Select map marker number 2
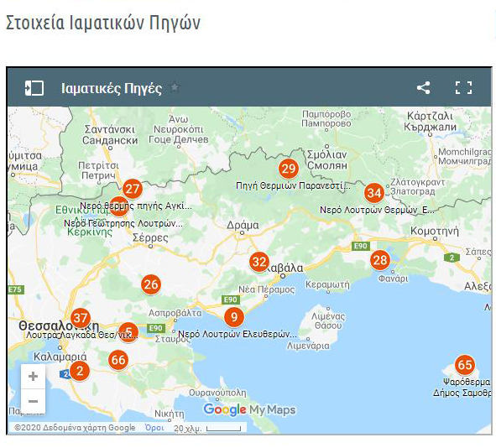Viewport: 496px width, 448px height. pos(80,371)
